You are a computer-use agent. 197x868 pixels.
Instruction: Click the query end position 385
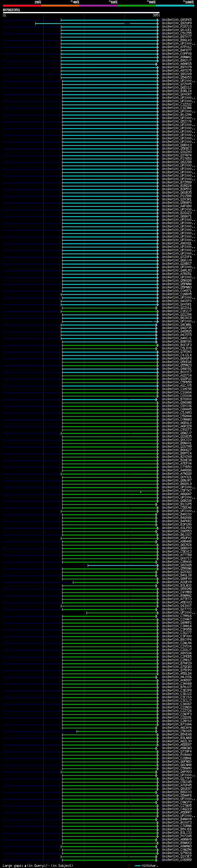(x=155, y=15)
